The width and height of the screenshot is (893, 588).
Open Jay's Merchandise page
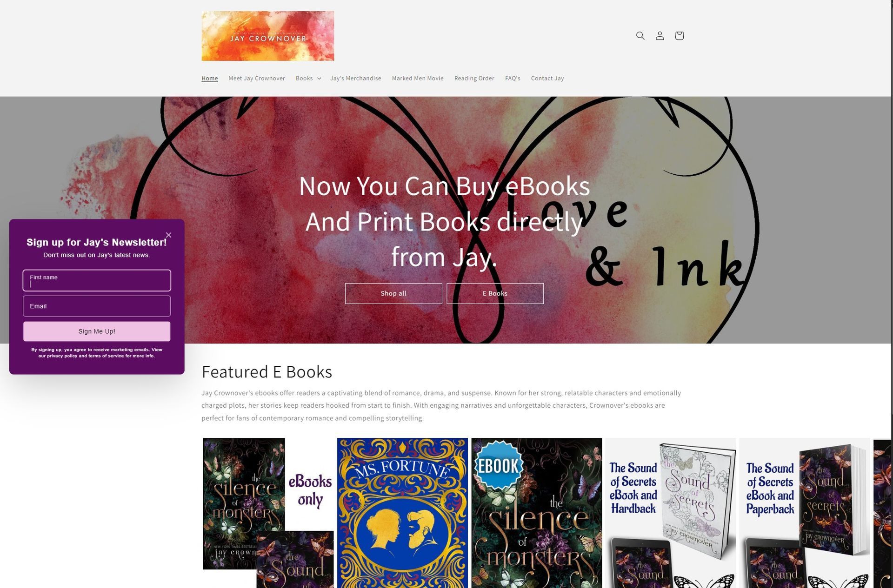click(x=356, y=78)
